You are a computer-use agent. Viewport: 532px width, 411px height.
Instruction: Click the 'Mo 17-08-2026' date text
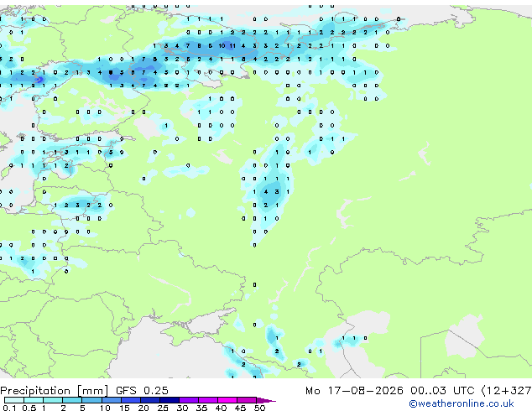click(x=354, y=391)
